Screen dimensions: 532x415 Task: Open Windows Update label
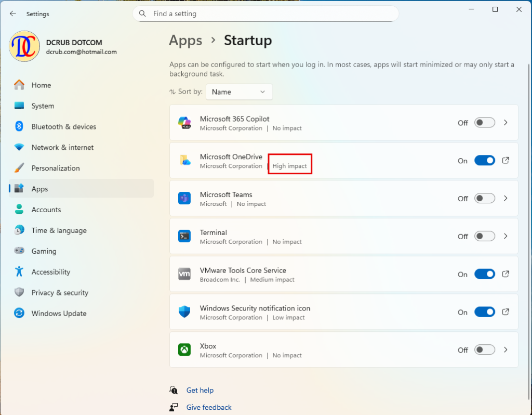click(x=59, y=314)
